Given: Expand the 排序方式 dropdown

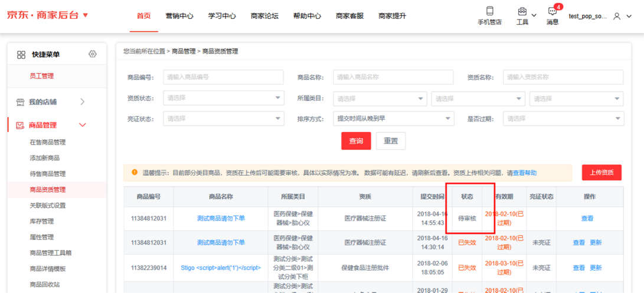Looking at the screenshot, I should pos(393,118).
